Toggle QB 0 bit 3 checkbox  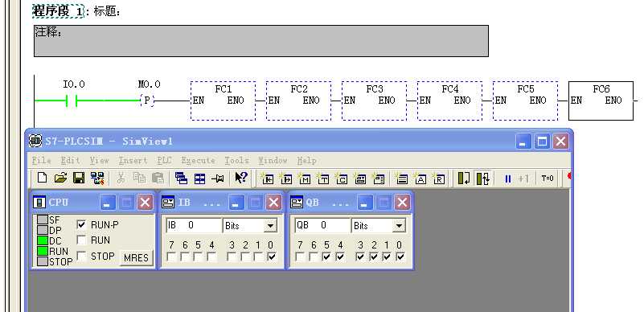coord(360,257)
